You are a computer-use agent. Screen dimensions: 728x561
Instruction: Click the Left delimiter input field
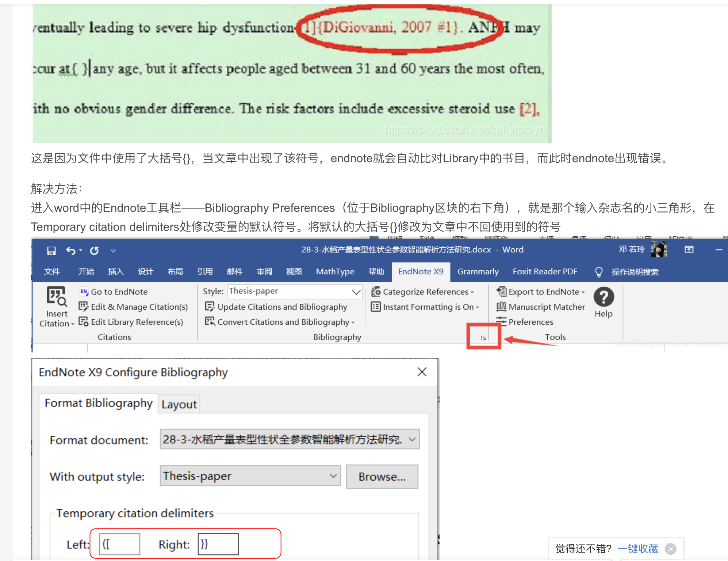[120, 544]
